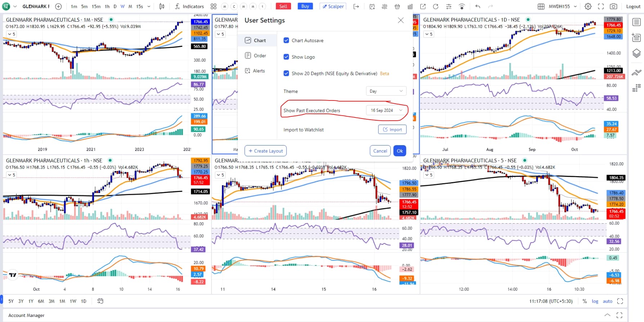Maximize the Account Manager panel
This screenshot has height=322, width=644.
(619, 315)
